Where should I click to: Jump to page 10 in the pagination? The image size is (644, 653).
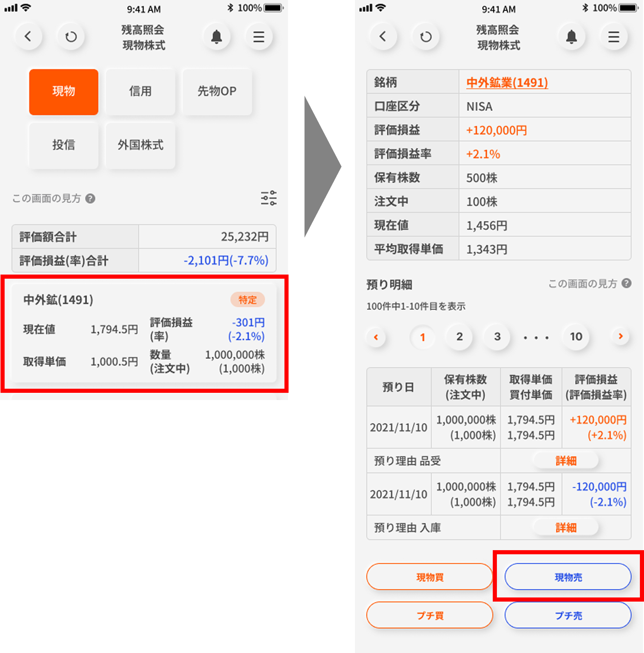point(576,337)
